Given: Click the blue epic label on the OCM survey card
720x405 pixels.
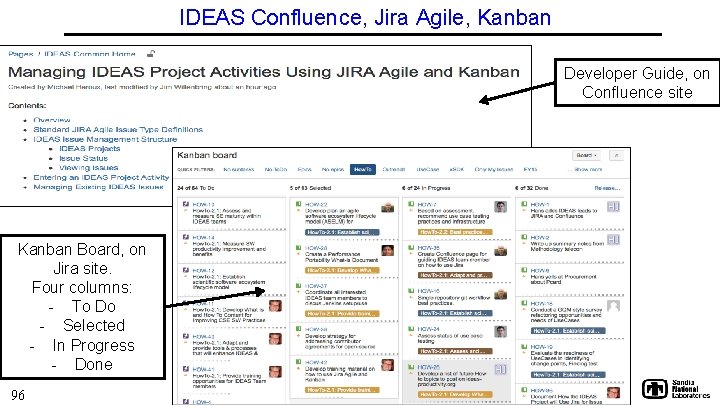Looking at the screenshot, I should pyautogui.click(x=568, y=331).
